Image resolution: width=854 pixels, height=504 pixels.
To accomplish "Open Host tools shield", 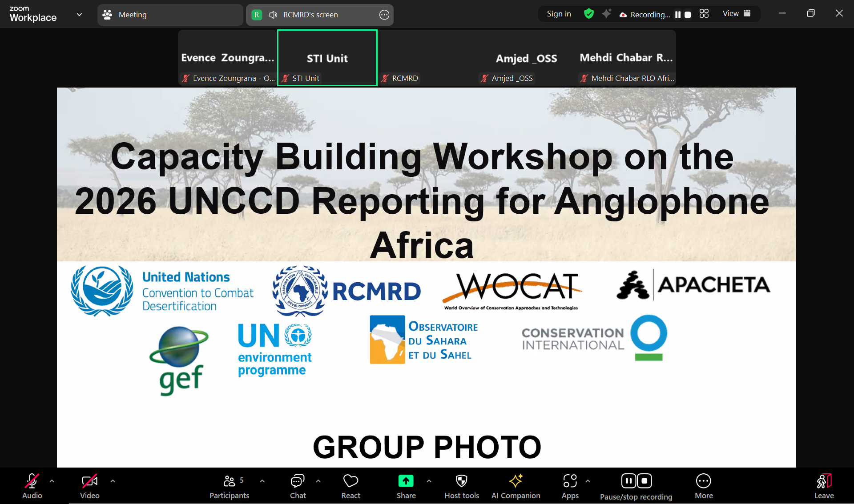I will (x=462, y=486).
